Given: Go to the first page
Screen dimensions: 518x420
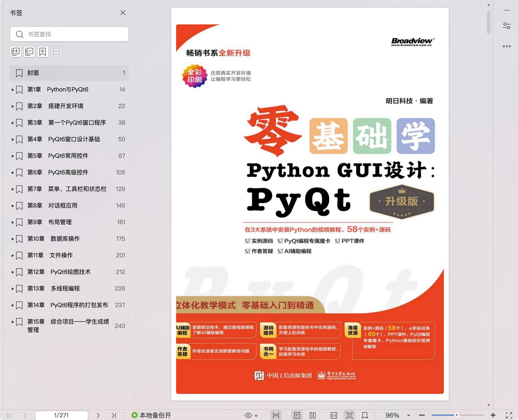Looking at the screenshot, I should 9,415.
